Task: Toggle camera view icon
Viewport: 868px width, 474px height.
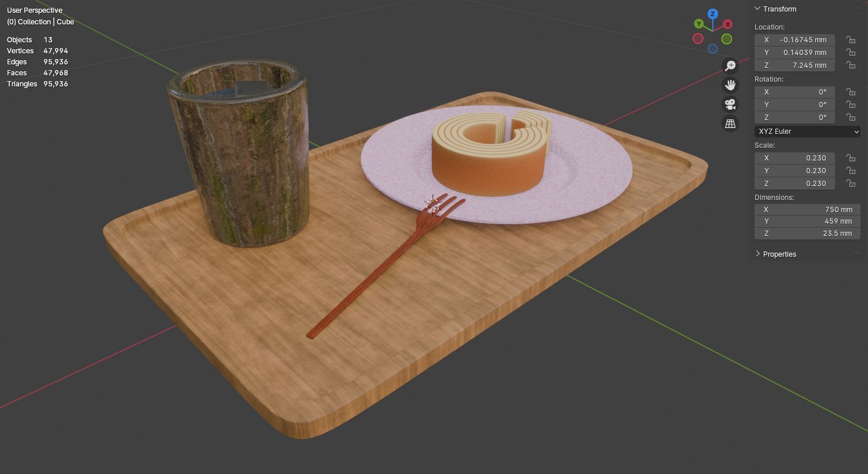Action: click(730, 104)
